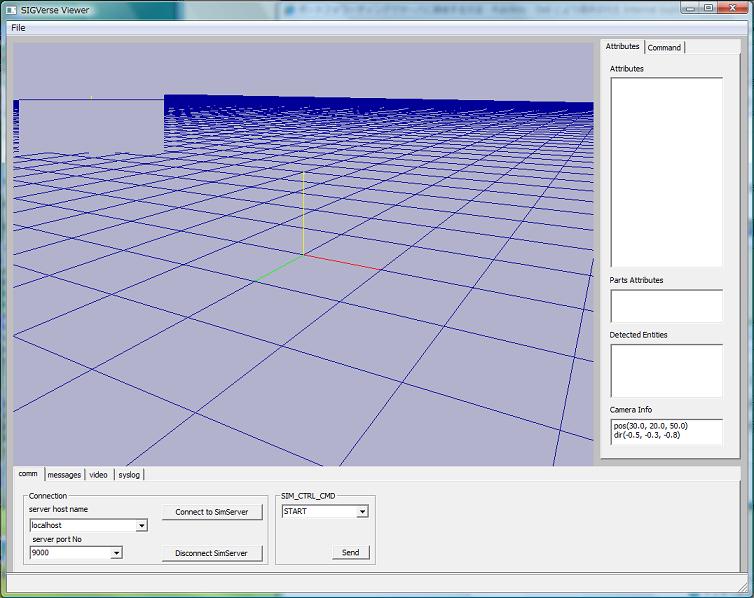This screenshot has height=598, width=754.
Task: Click Send in the SIM_CTRL_CMD group
Action: coord(350,552)
